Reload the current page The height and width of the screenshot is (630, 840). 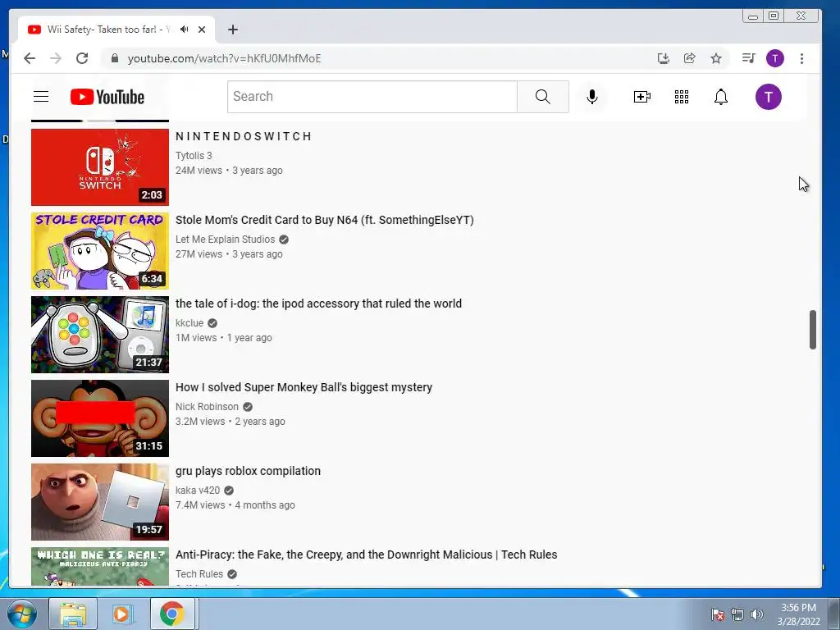pyautogui.click(x=82, y=58)
